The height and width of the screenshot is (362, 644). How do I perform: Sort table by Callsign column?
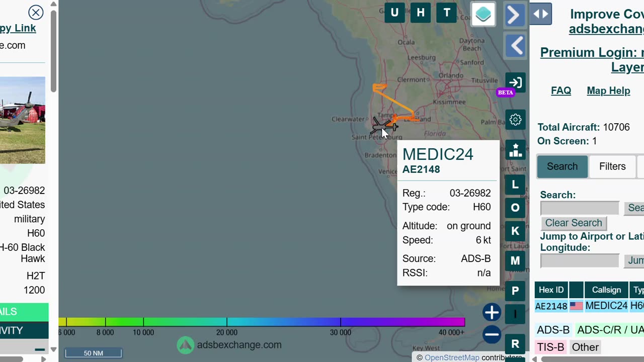[606, 290]
